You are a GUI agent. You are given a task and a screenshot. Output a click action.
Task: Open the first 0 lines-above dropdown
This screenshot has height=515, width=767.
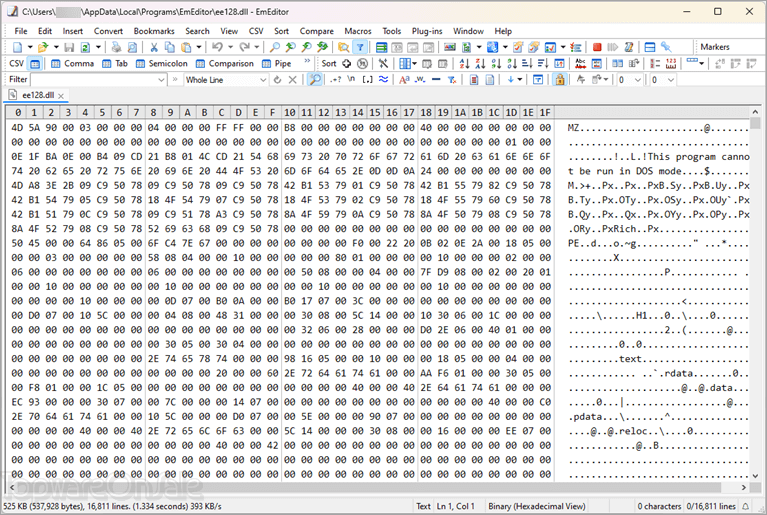(637, 80)
